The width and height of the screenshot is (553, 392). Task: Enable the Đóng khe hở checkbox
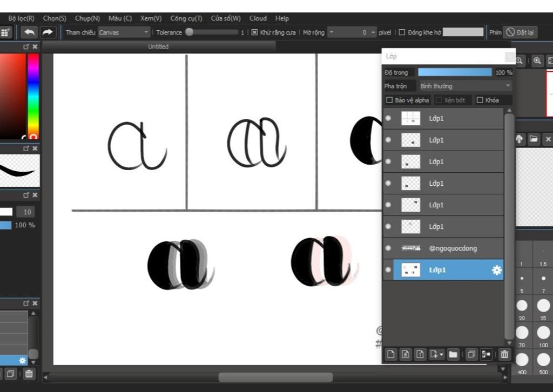(402, 32)
